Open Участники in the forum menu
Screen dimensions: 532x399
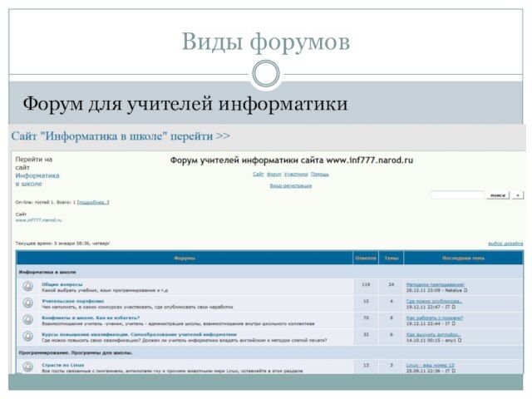pos(296,175)
